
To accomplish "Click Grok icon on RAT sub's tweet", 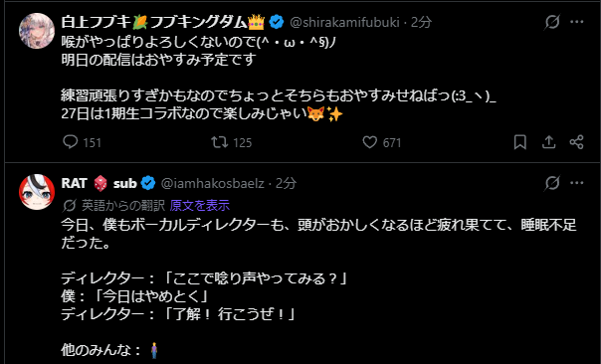I will [x=552, y=183].
